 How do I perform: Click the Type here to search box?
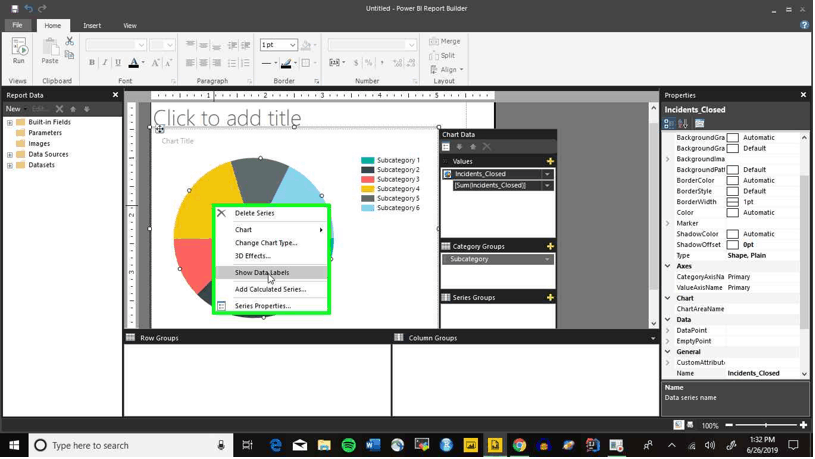[x=130, y=445]
